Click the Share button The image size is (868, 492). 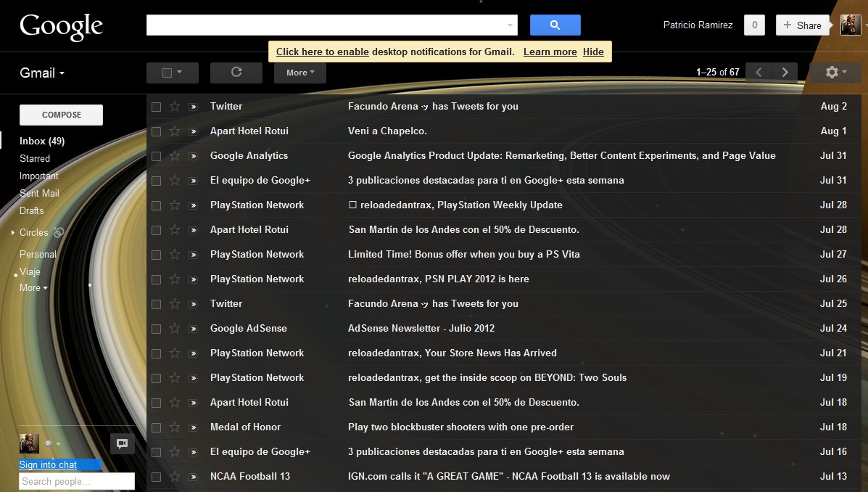803,25
